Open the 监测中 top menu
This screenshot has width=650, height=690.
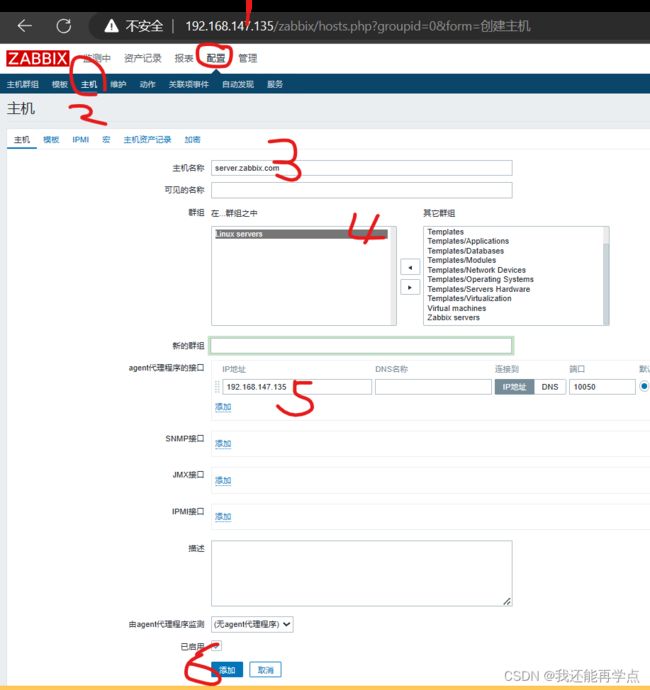[97, 58]
